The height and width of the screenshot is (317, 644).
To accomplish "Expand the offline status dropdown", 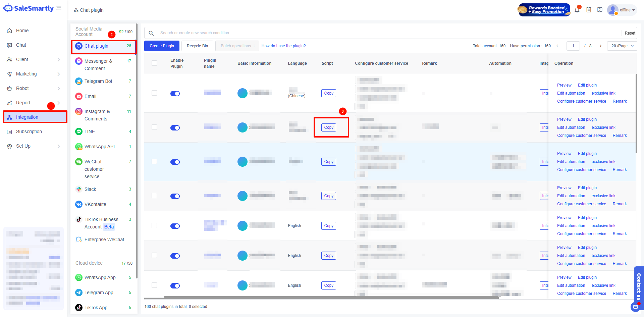I will pyautogui.click(x=627, y=10).
